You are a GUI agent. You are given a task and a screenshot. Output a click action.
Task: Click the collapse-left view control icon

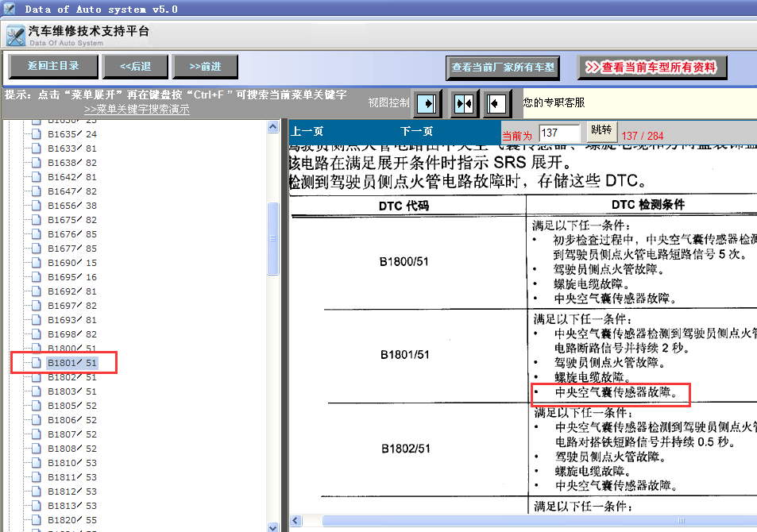496,104
